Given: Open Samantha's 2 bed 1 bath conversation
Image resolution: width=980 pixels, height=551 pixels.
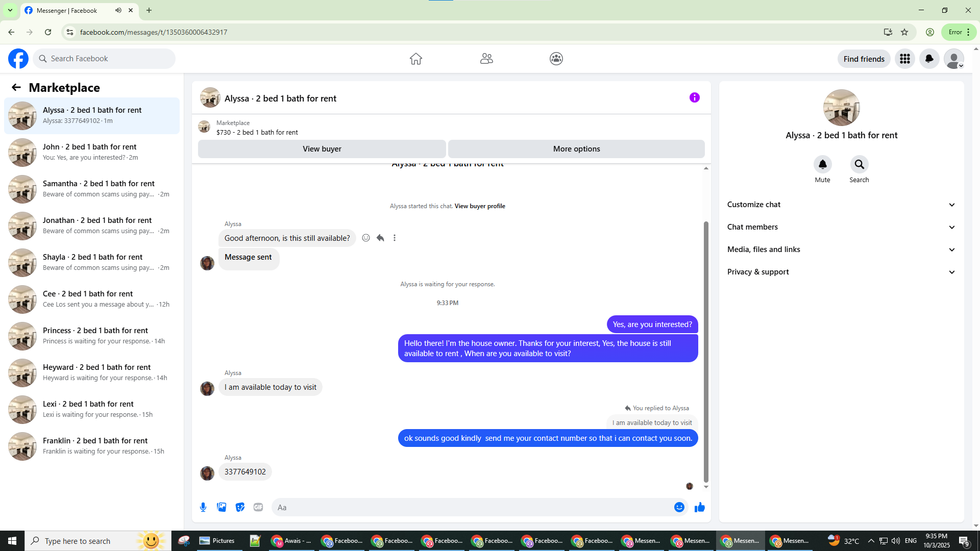Looking at the screenshot, I should 92,189.
